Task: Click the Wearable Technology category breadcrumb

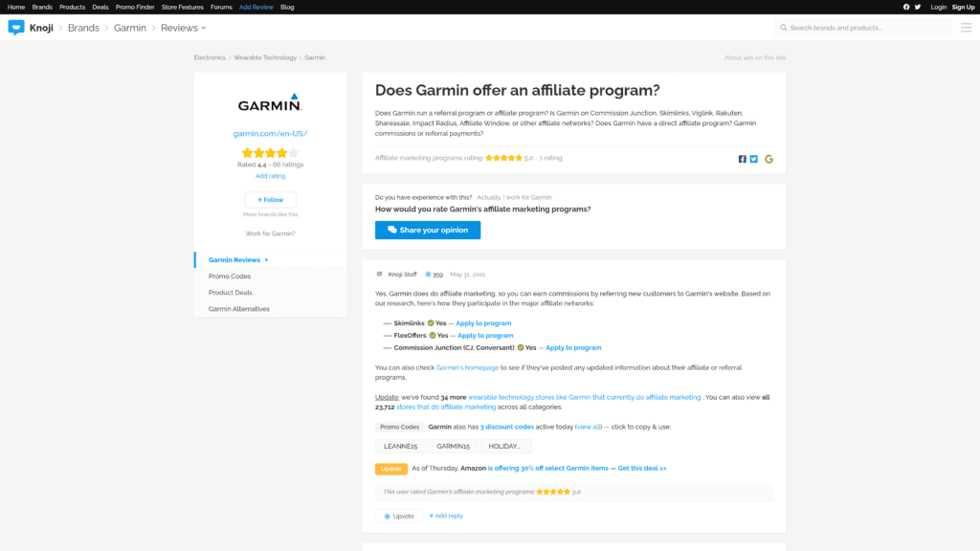Action: point(265,57)
